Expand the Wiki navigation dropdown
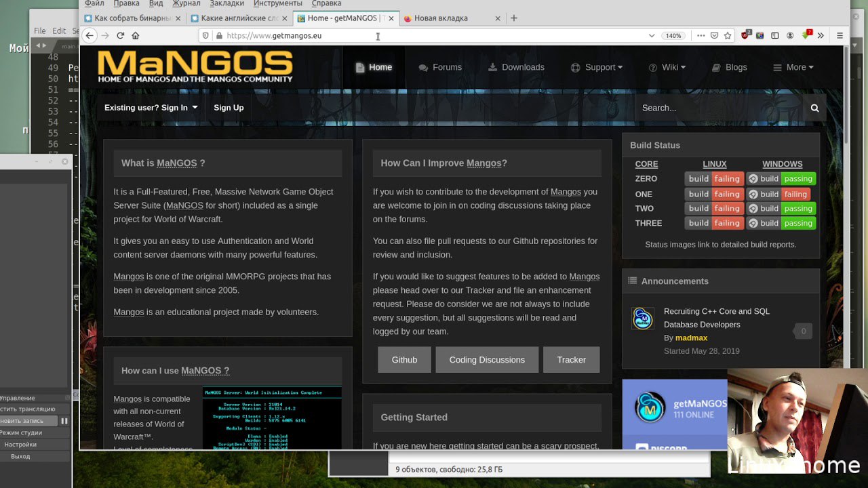868x488 pixels. pyautogui.click(x=667, y=67)
